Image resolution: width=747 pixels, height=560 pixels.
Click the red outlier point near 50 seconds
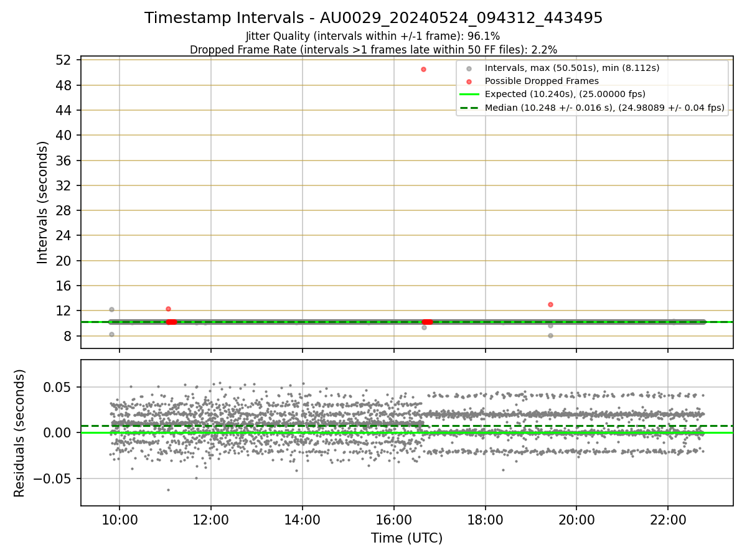pyautogui.click(x=423, y=69)
